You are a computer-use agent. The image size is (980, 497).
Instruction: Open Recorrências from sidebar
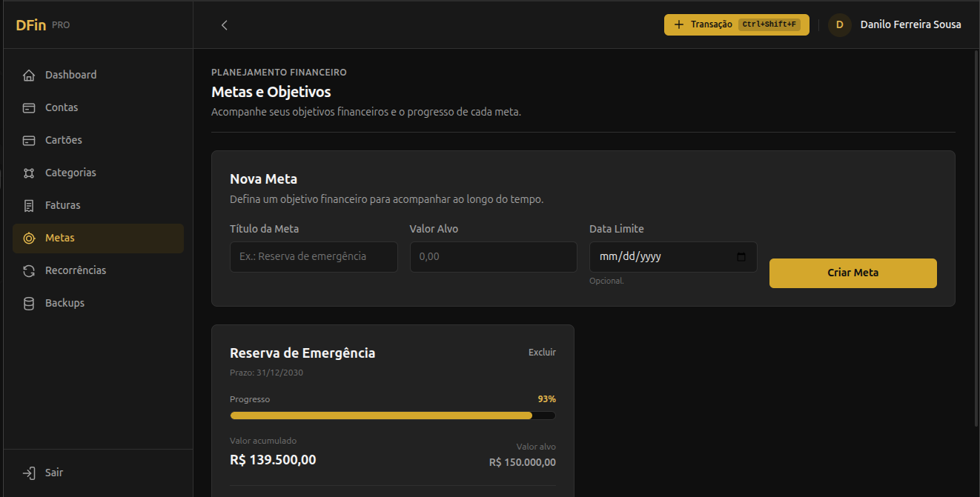click(98, 270)
